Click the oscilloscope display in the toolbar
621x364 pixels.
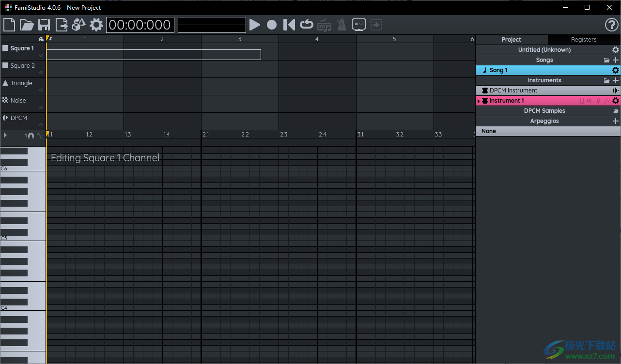(x=212, y=25)
